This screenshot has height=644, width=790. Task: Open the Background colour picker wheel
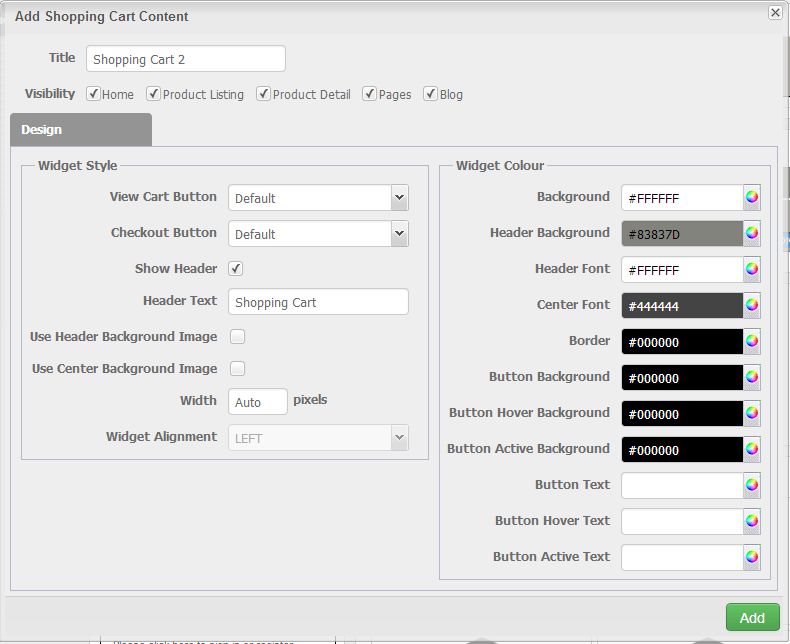click(752, 197)
